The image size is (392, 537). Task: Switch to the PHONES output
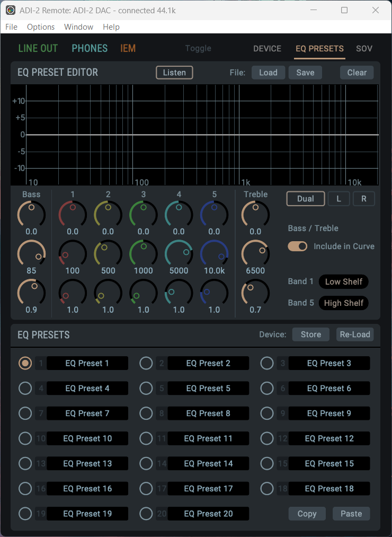point(90,49)
